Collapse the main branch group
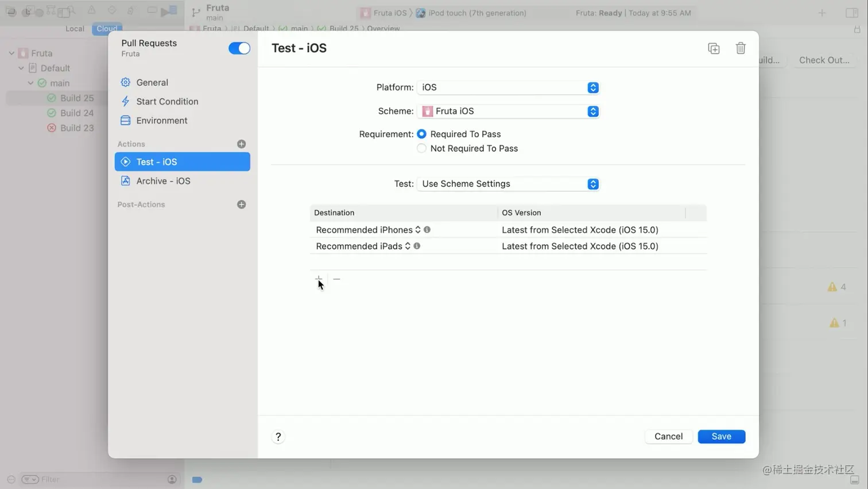 31,83
